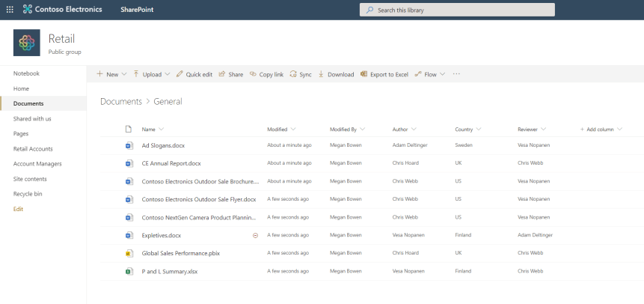Viewport: 644px width, 304px height.
Task: Click the Sync toolbar icon
Action: (x=294, y=74)
